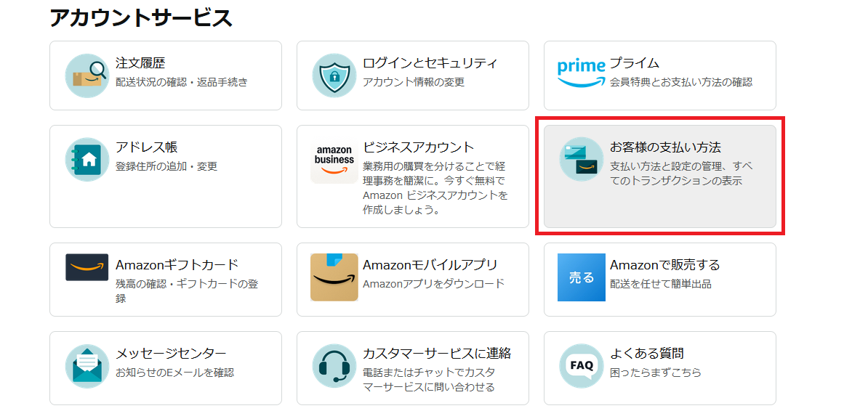Select the お客様の支払い方法 credit card icon

(582, 160)
